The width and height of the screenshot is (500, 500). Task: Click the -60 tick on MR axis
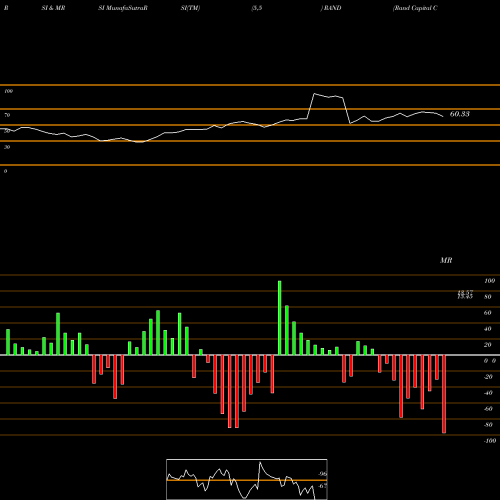488,409
